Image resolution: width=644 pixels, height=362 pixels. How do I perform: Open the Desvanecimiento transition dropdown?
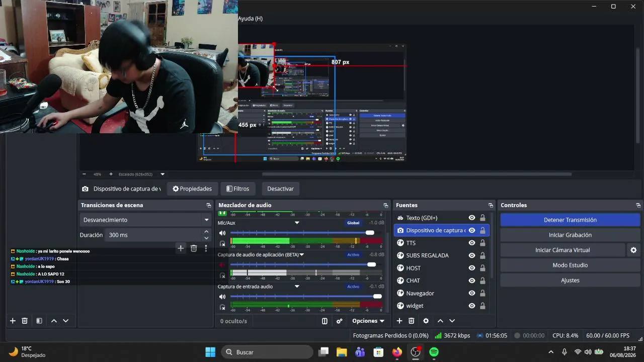[146, 220]
